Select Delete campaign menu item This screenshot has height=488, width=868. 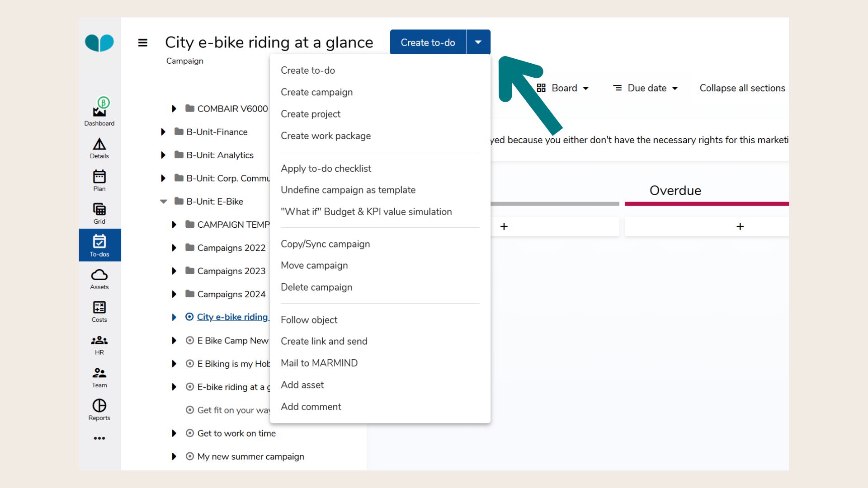point(316,287)
